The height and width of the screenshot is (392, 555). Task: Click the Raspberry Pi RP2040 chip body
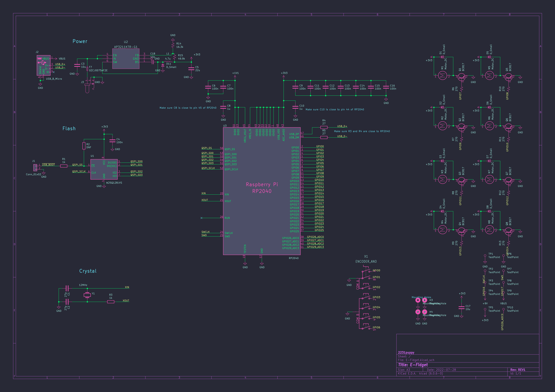coord(262,191)
